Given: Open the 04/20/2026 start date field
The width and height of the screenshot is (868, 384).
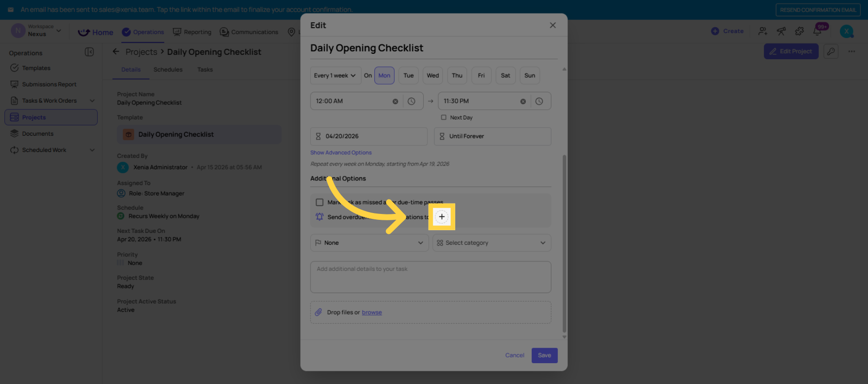Looking at the screenshot, I should click(368, 136).
